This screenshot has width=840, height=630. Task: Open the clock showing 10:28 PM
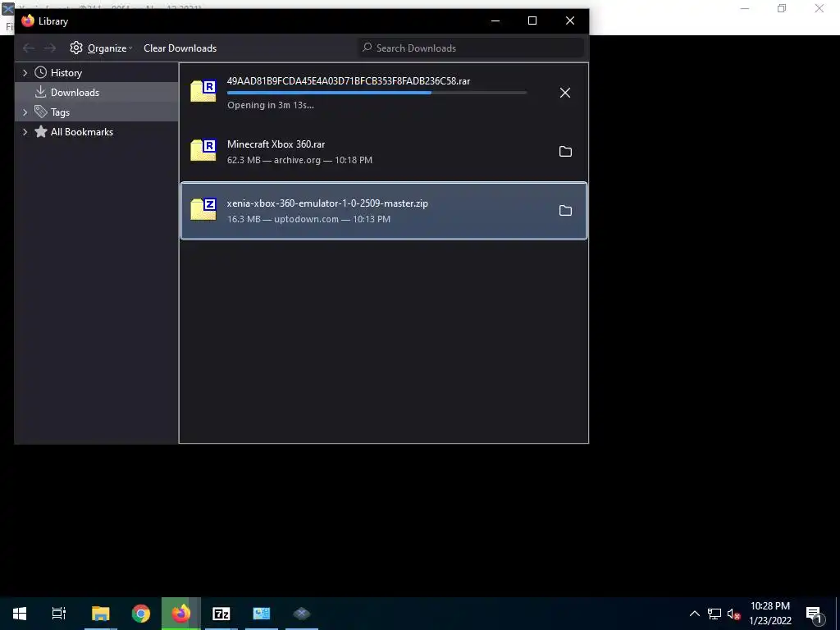tap(770, 614)
